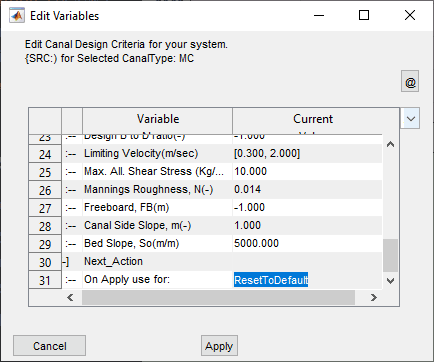
Task: Select row header 24
Action: (x=45, y=154)
